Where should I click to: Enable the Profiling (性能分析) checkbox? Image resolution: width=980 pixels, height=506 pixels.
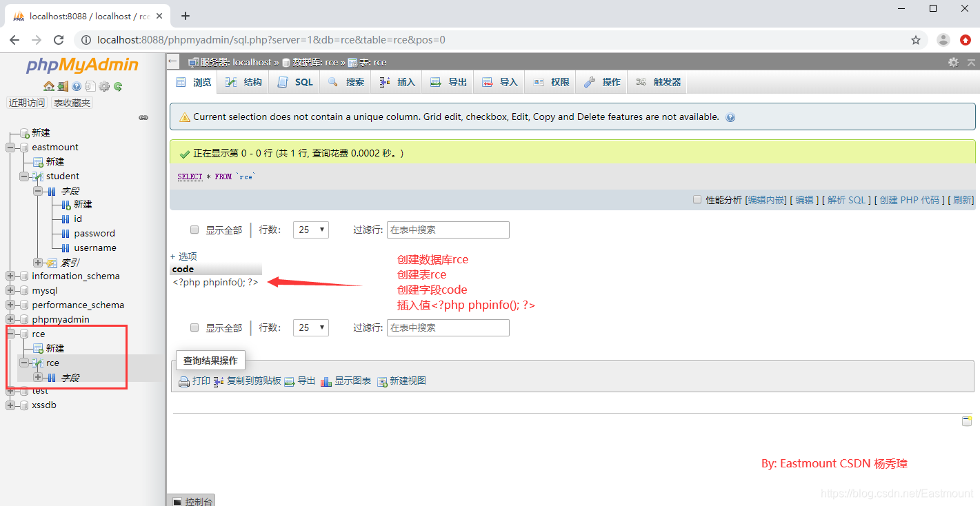click(x=697, y=199)
